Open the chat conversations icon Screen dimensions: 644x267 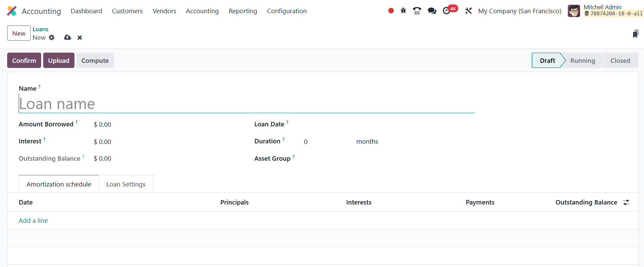click(432, 11)
